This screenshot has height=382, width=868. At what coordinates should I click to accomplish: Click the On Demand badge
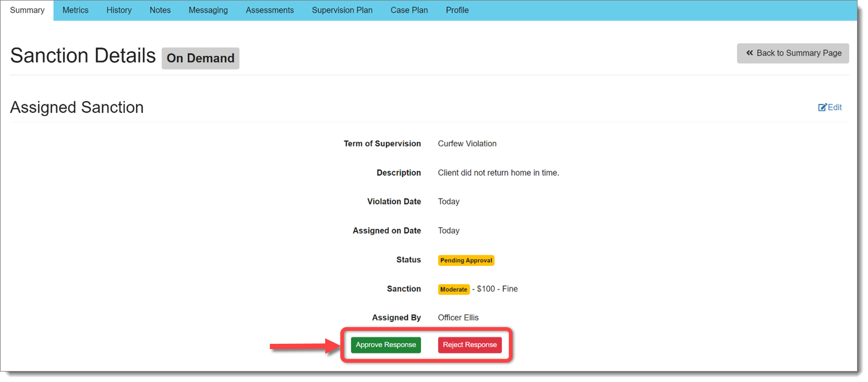click(x=200, y=58)
